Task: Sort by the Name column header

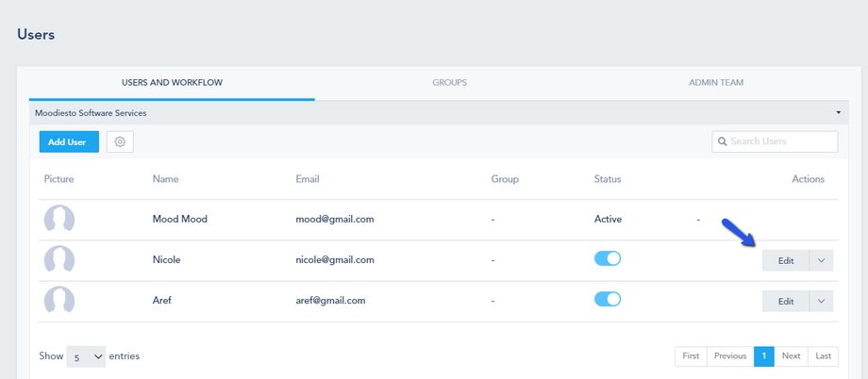Action: click(165, 179)
